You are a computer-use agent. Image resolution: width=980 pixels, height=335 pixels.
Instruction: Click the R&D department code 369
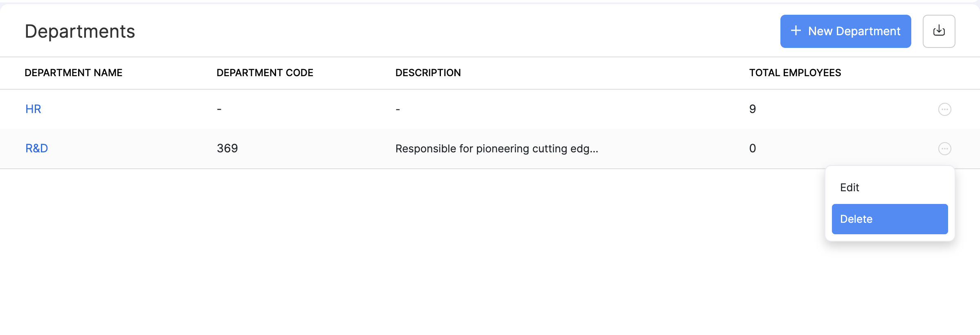227,148
